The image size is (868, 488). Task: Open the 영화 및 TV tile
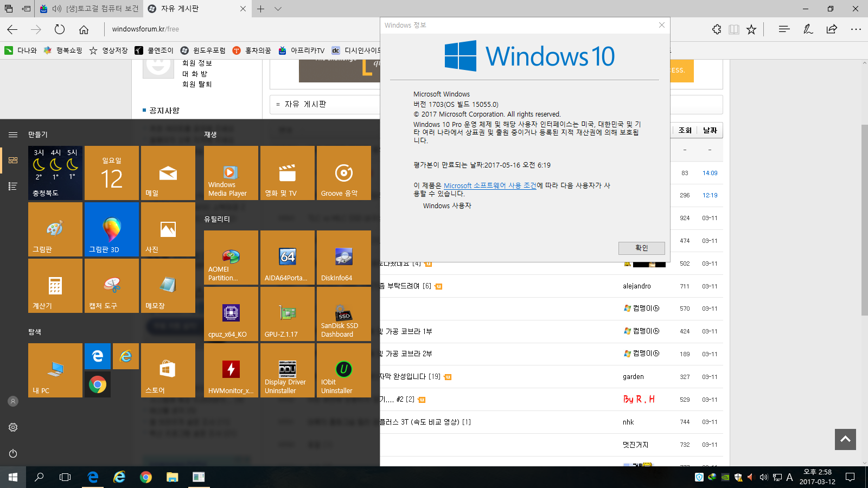pos(288,173)
